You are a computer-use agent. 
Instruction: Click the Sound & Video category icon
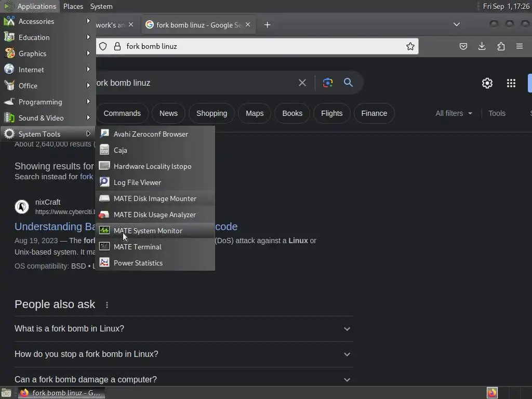click(x=9, y=117)
